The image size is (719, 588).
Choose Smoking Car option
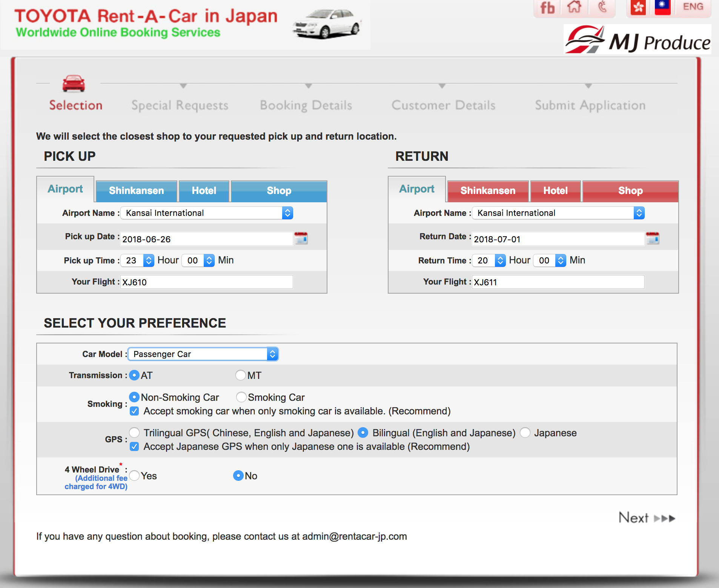click(241, 397)
